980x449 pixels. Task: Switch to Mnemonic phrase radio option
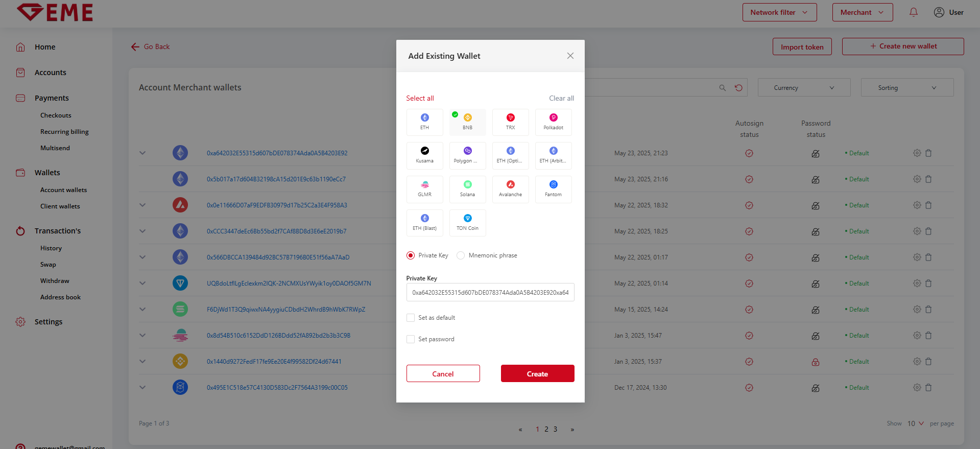(461, 255)
